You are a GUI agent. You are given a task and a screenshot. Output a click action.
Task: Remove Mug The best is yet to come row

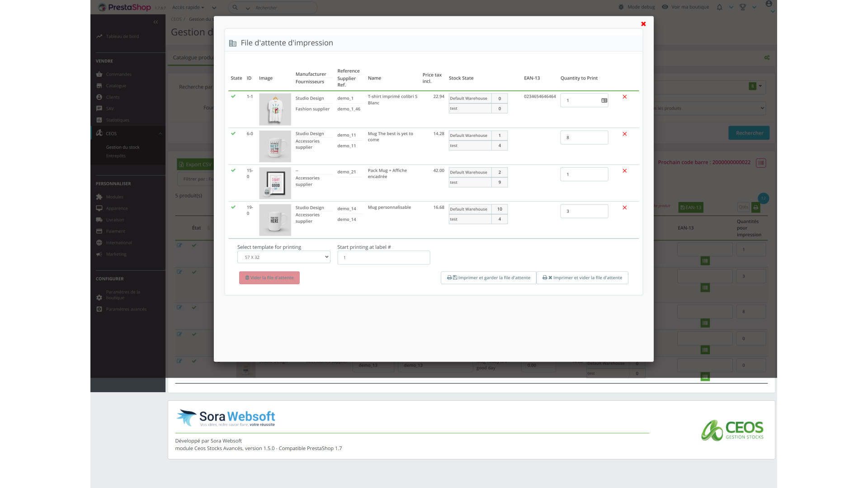(624, 134)
